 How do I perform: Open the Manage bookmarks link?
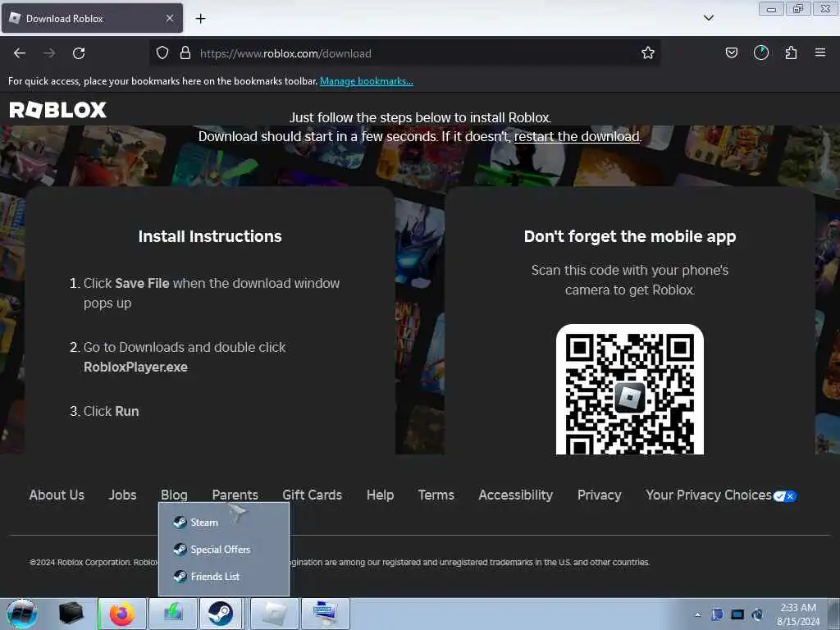pyautogui.click(x=367, y=81)
